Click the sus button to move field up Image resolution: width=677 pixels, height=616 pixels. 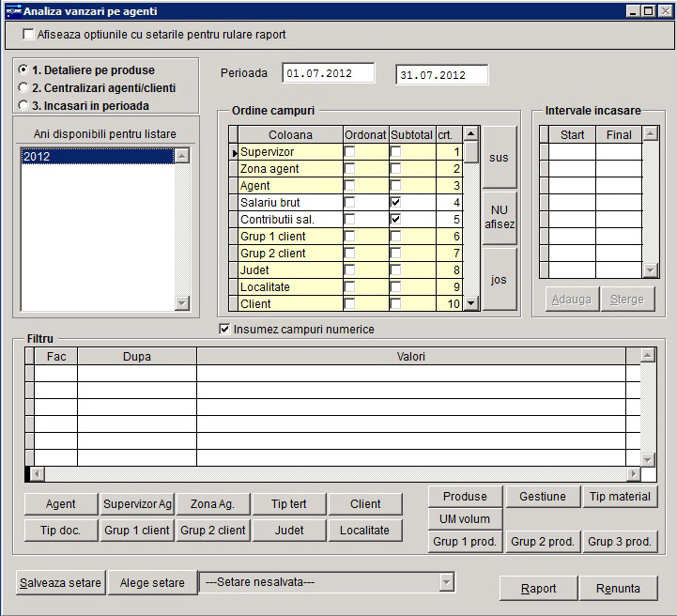500,158
